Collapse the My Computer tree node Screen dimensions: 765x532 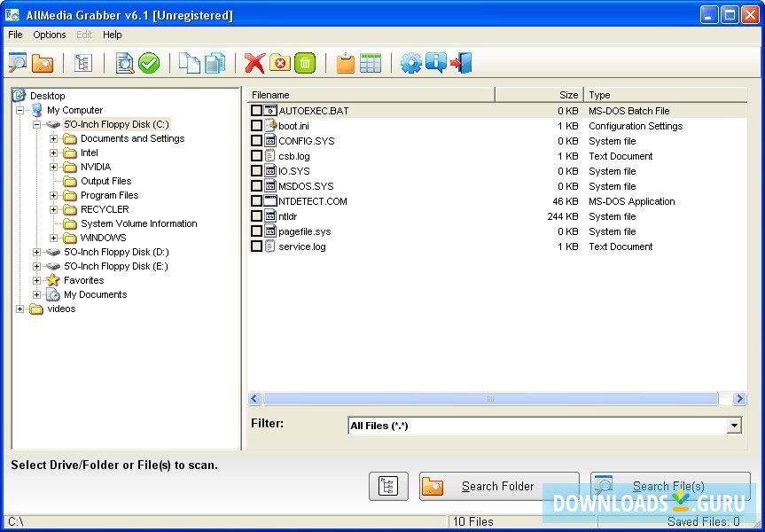20,110
